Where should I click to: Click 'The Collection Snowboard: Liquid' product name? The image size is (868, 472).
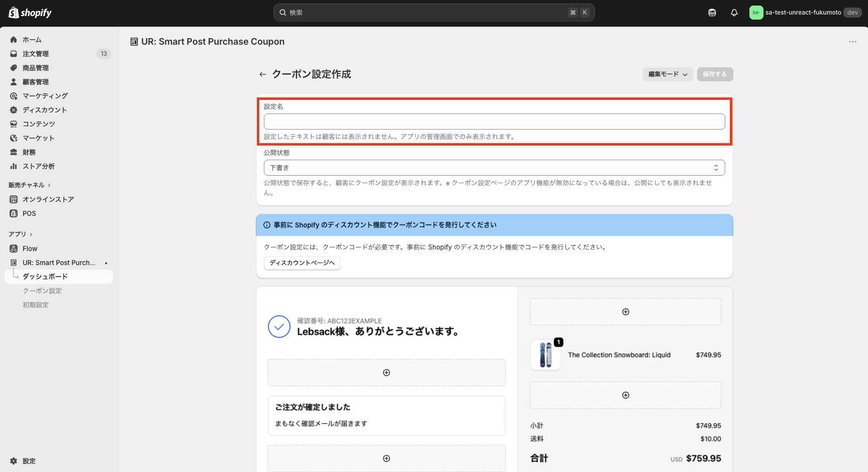pyautogui.click(x=619, y=355)
